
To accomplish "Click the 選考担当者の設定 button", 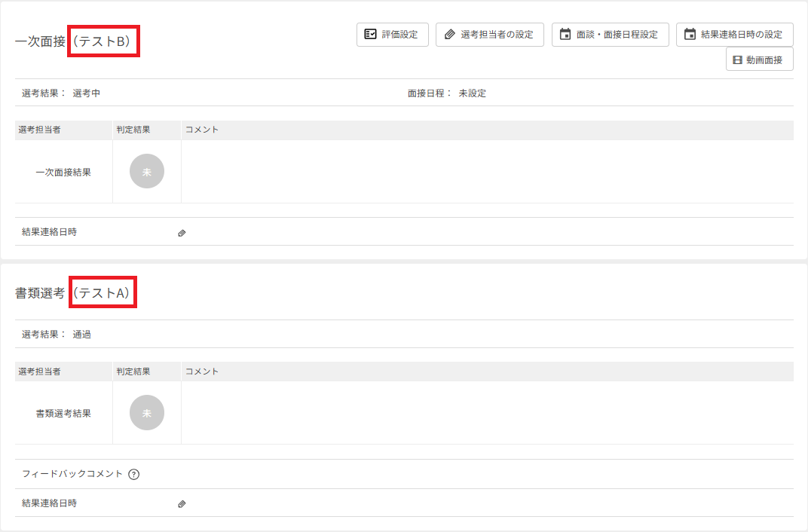I will [x=489, y=35].
